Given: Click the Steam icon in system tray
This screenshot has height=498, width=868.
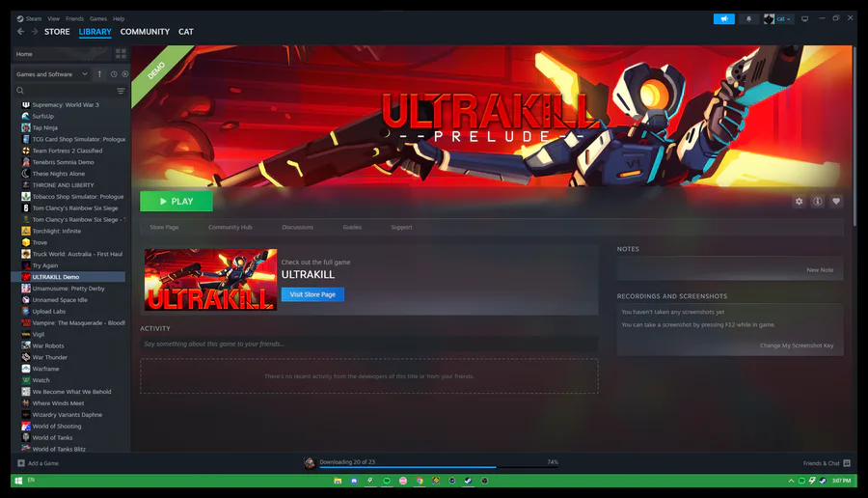Looking at the screenshot, I should click(x=823, y=481).
